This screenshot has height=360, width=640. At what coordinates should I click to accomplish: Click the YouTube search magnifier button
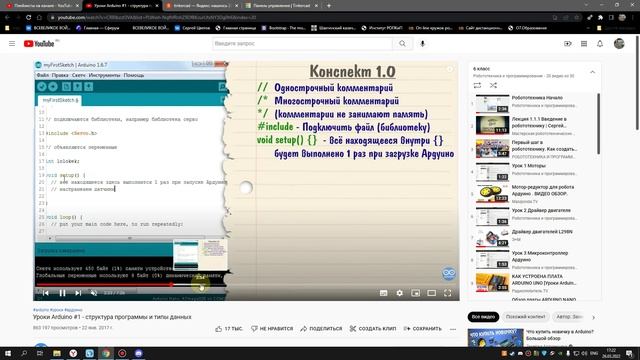[402, 44]
